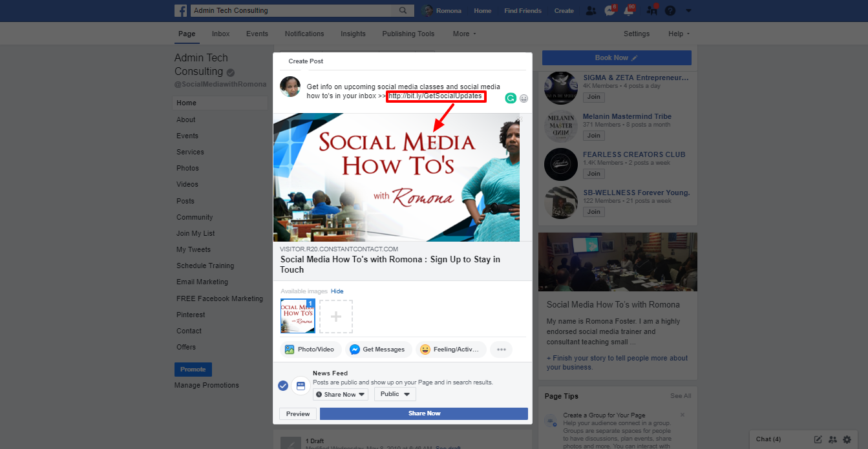Screen dimensions: 868x449
Task: Click the search magnifier icon
Action: tap(403, 10)
